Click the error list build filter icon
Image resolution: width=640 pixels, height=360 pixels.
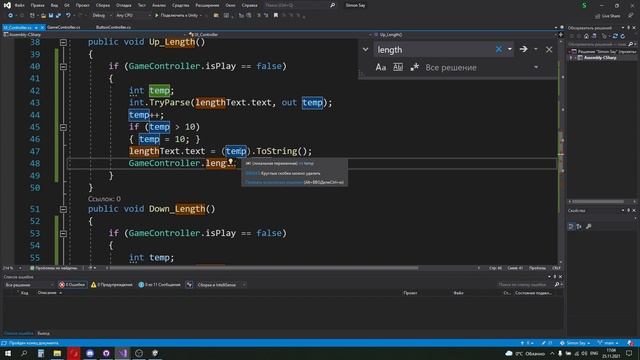pyautogui.click(x=189, y=284)
